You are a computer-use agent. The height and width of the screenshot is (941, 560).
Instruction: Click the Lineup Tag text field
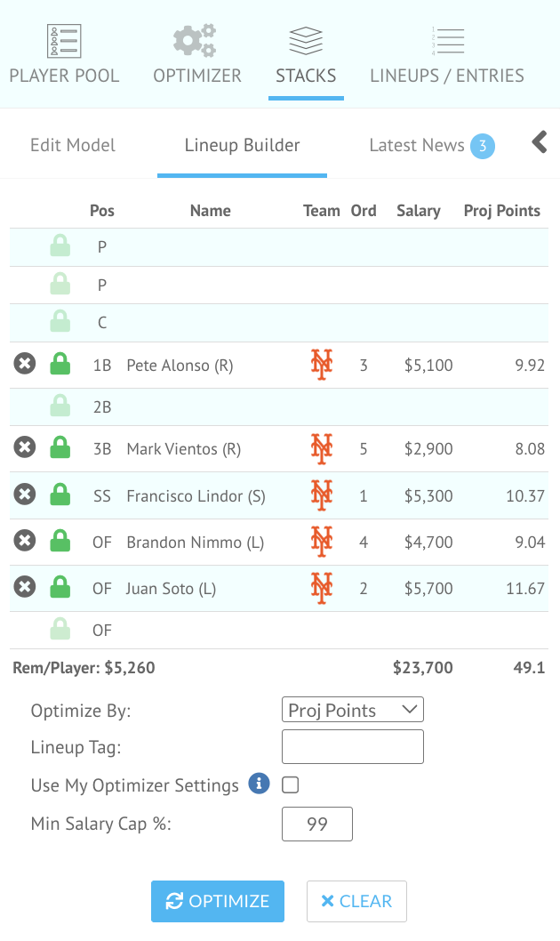tap(353, 747)
